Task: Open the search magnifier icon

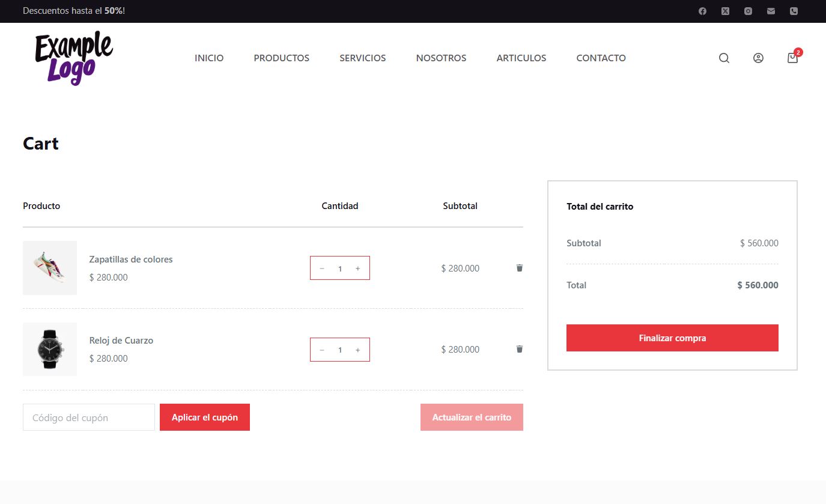Action: [x=724, y=58]
